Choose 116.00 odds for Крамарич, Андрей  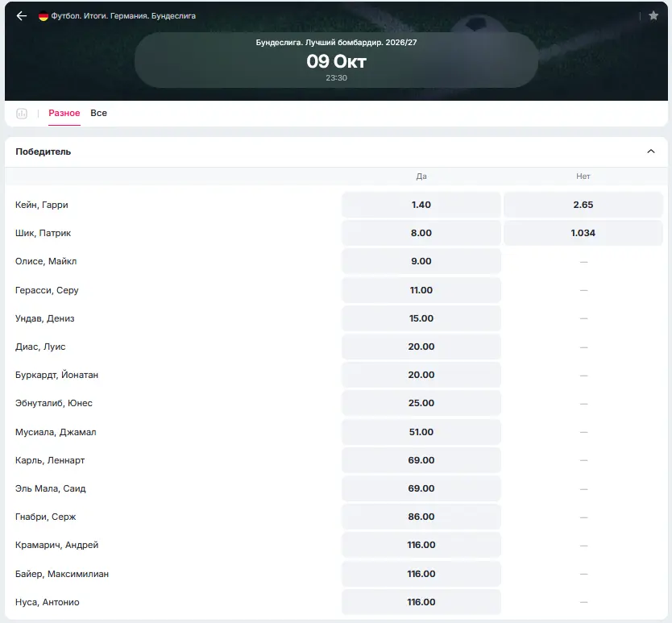tap(421, 545)
